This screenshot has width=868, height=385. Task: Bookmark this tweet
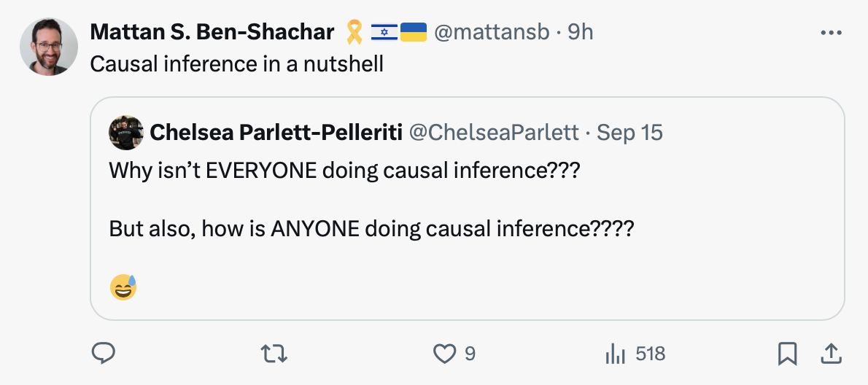[x=786, y=354]
